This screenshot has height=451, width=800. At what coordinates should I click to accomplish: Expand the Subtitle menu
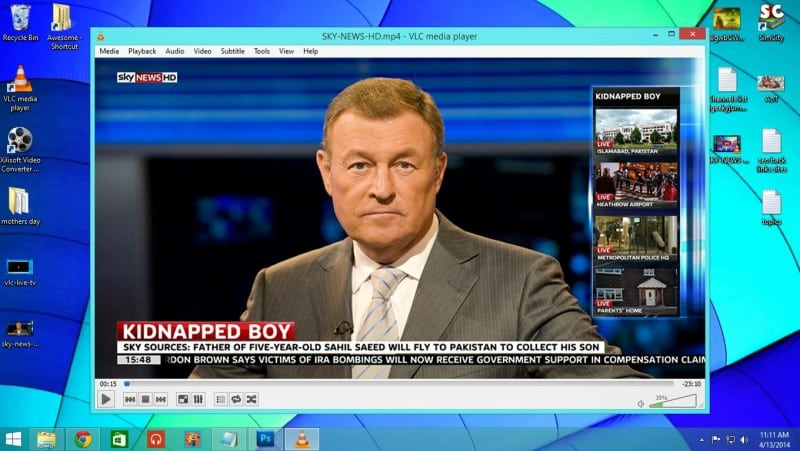click(232, 51)
